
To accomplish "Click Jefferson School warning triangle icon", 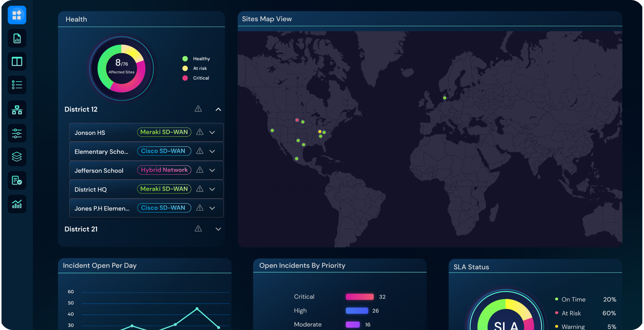I will 200,170.
